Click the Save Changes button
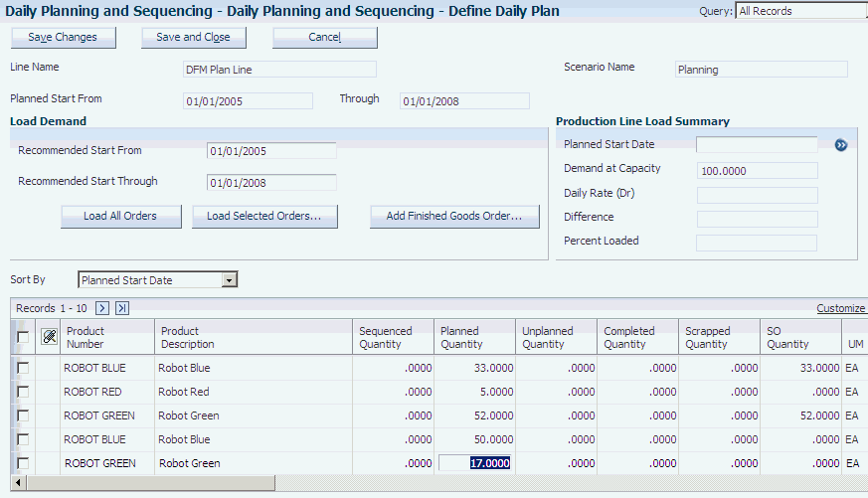The height and width of the screenshot is (498, 868). pyautogui.click(x=63, y=38)
